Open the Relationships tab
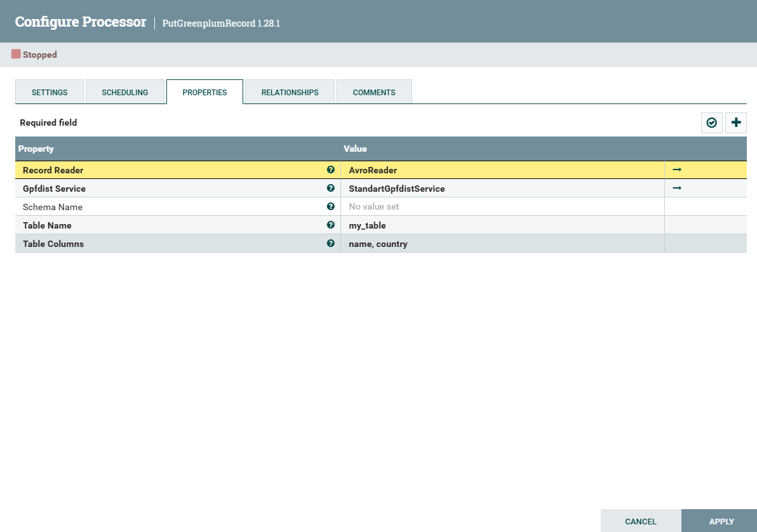Image resolution: width=757 pixels, height=532 pixels. click(290, 92)
